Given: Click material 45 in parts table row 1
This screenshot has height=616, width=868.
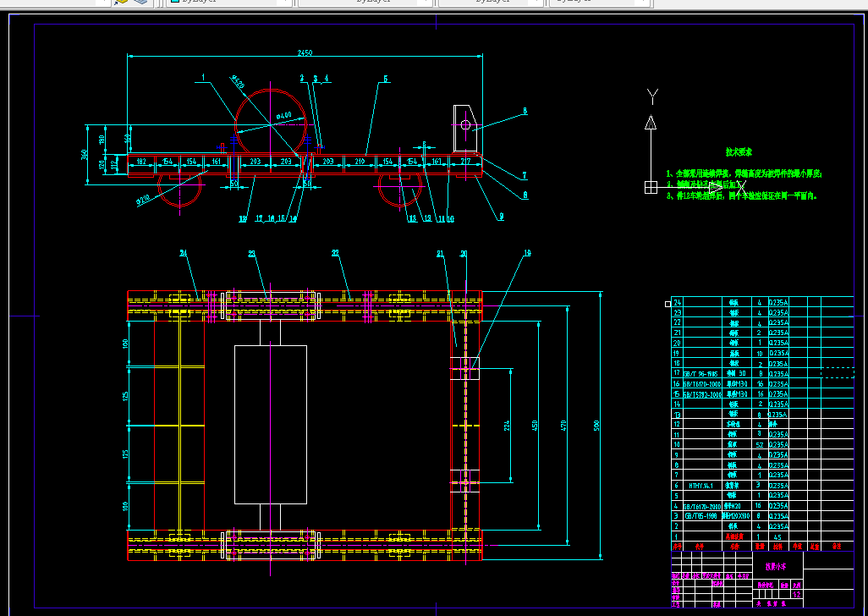Looking at the screenshot, I should (777, 536).
